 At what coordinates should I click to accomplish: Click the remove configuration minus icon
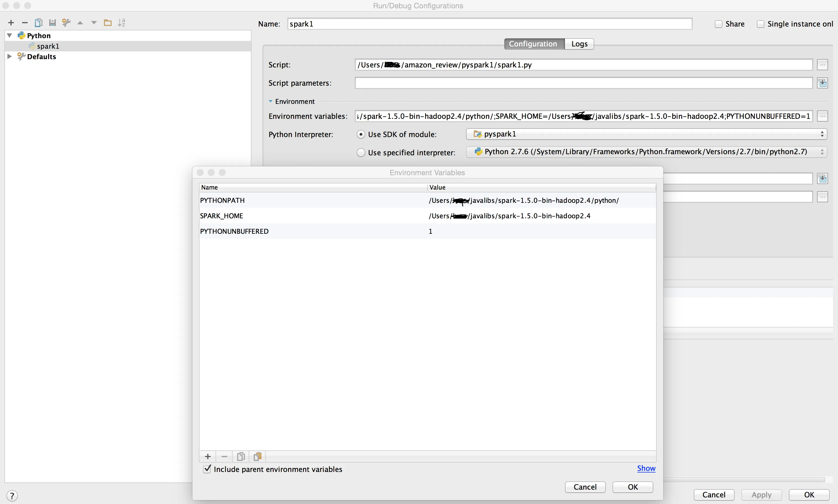click(x=24, y=23)
